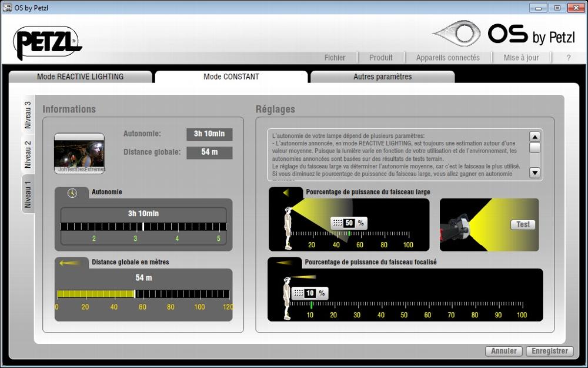588x368 pixels.
Task: Click the Réglages heading
Action: point(275,110)
